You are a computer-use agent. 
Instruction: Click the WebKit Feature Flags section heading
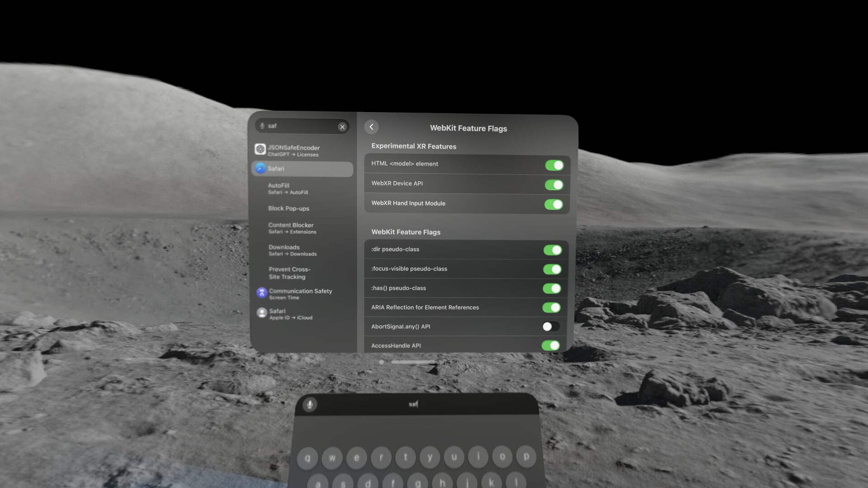(406, 232)
